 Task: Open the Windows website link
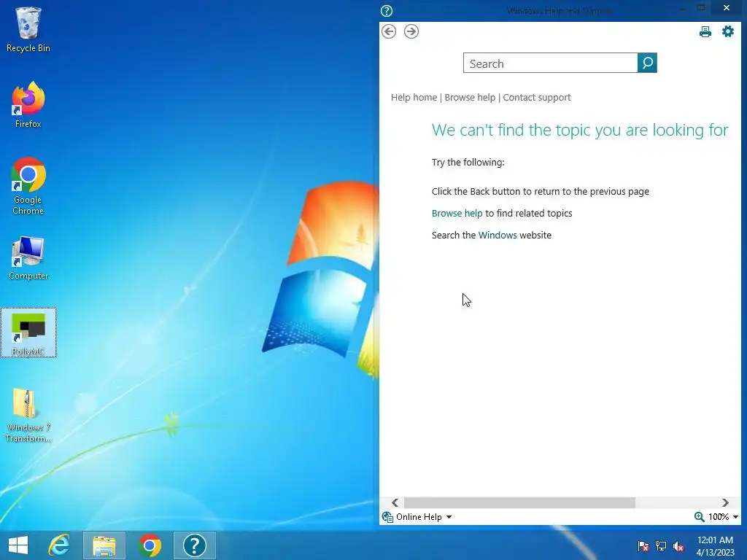(498, 236)
